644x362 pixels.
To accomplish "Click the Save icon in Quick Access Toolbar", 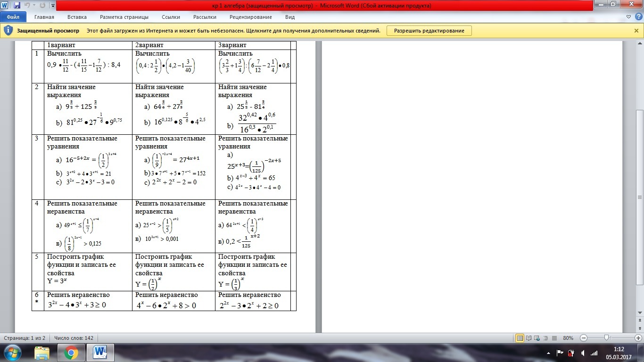I will (17, 6).
